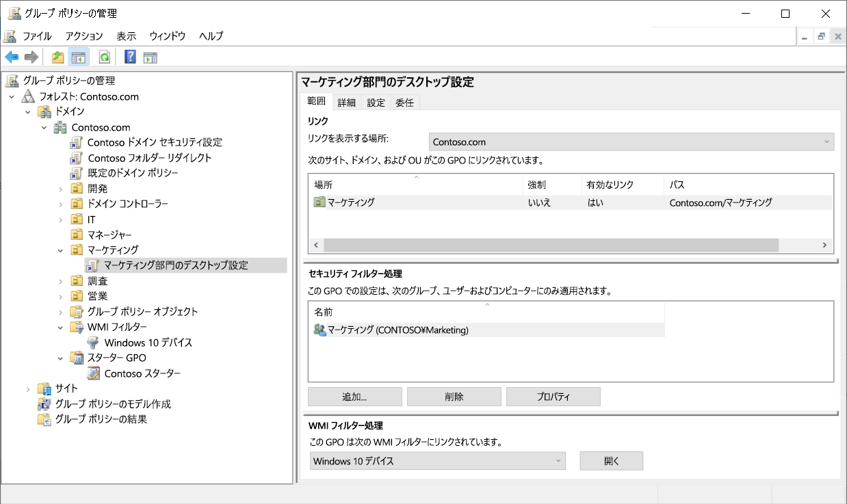Viewport: 847px width, 504px height.
Task: Click the 追加 button under security filtering
Action: (355, 396)
